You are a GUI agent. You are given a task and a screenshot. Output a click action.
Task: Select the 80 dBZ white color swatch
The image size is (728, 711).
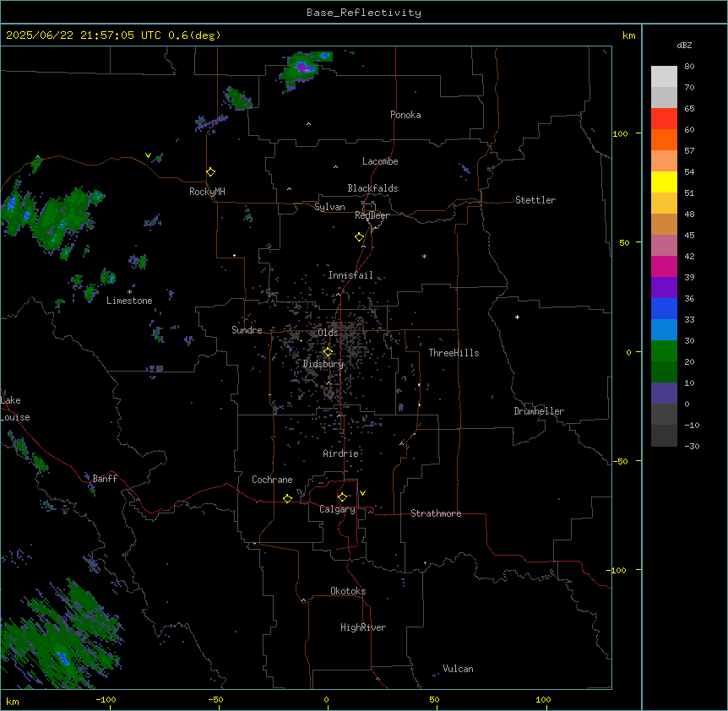pyautogui.click(x=664, y=77)
